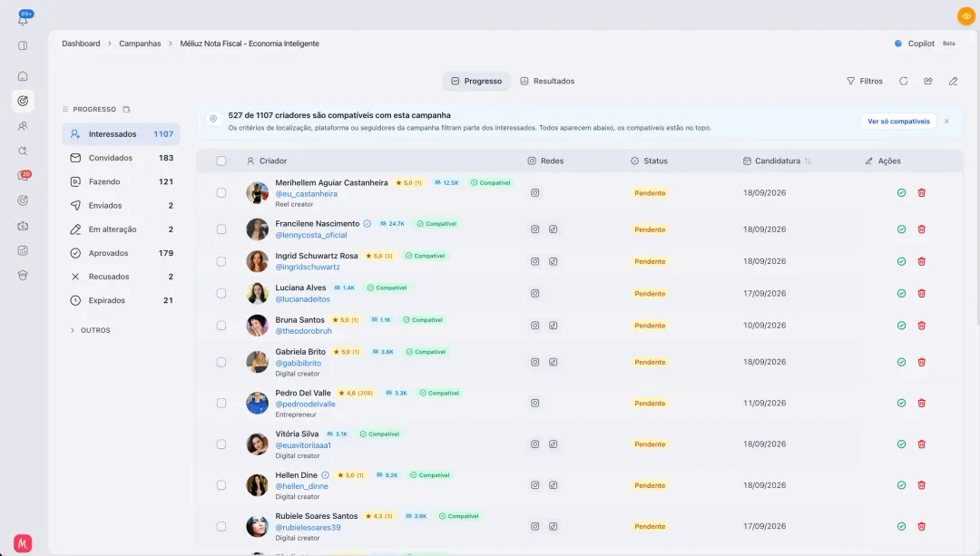Check Francilene Nascimento's row
The height and width of the screenshot is (556, 980).
pyautogui.click(x=221, y=229)
